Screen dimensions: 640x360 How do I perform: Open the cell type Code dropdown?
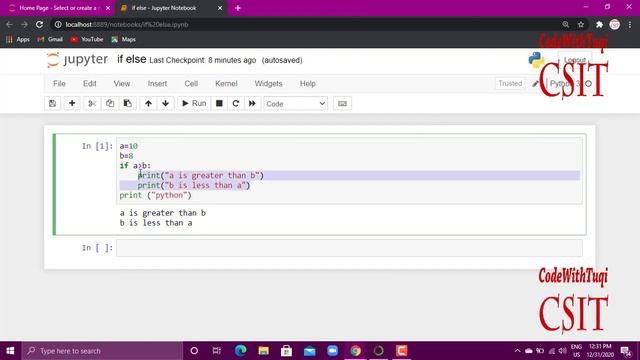pyautogui.click(x=296, y=104)
